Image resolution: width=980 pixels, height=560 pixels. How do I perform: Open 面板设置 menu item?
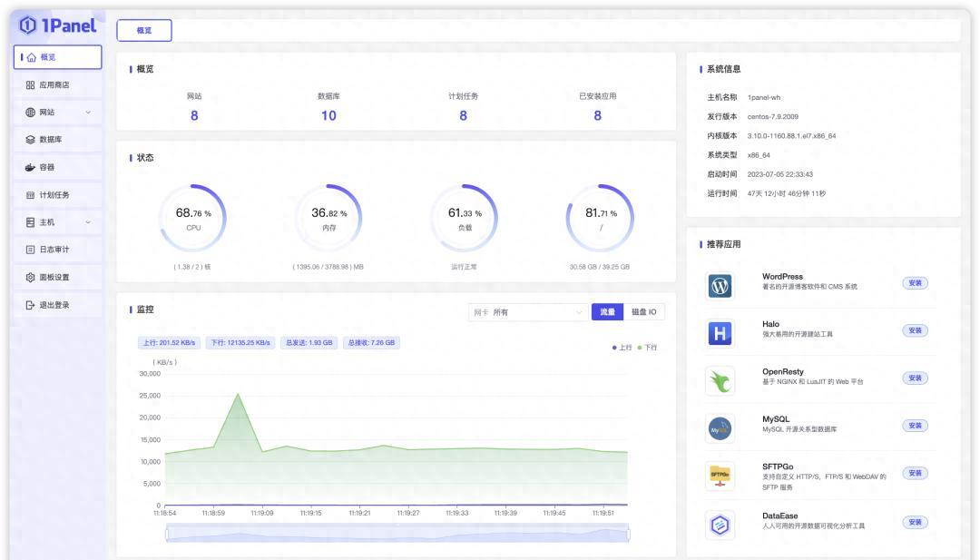[57, 278]
